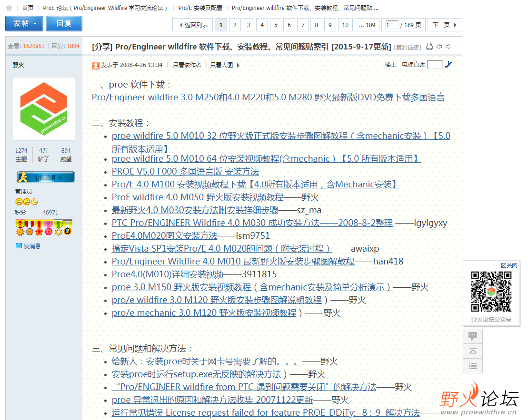Go to the next thread using the right arrow icon
This screenshot has width=528, height=420.
click(448, 47)
